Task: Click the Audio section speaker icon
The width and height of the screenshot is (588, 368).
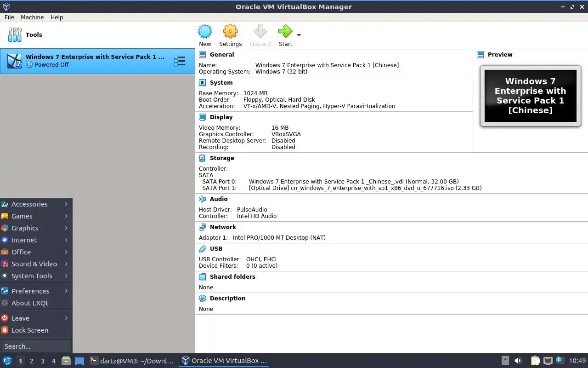Action: click(x=203, y=199)
